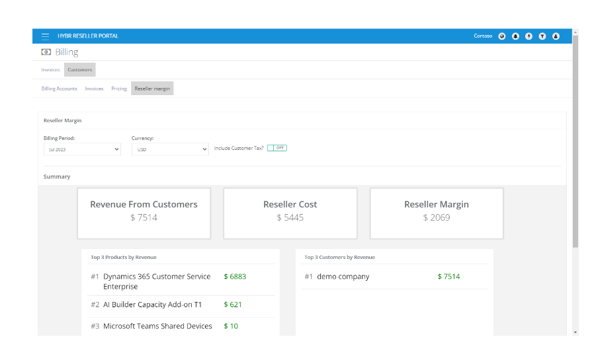Click the Revenue From Customers card
The width and height of the screenshot is (592, 364).
(144, 213)
